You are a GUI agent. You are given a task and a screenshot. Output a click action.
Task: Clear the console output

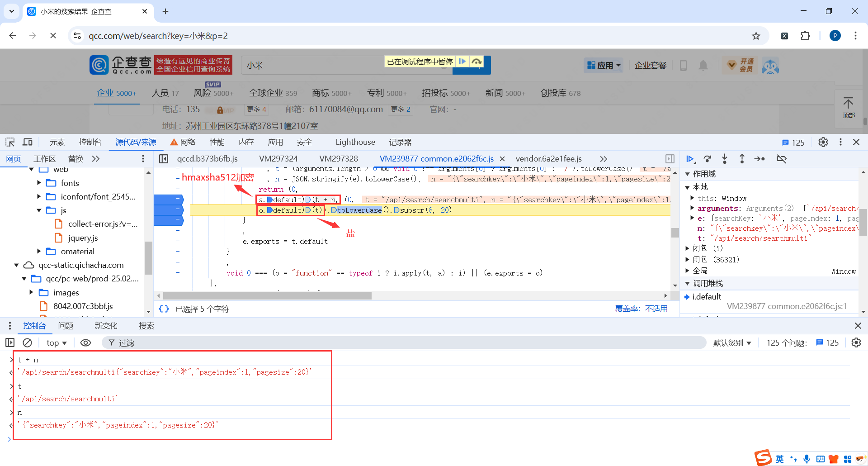28,343
